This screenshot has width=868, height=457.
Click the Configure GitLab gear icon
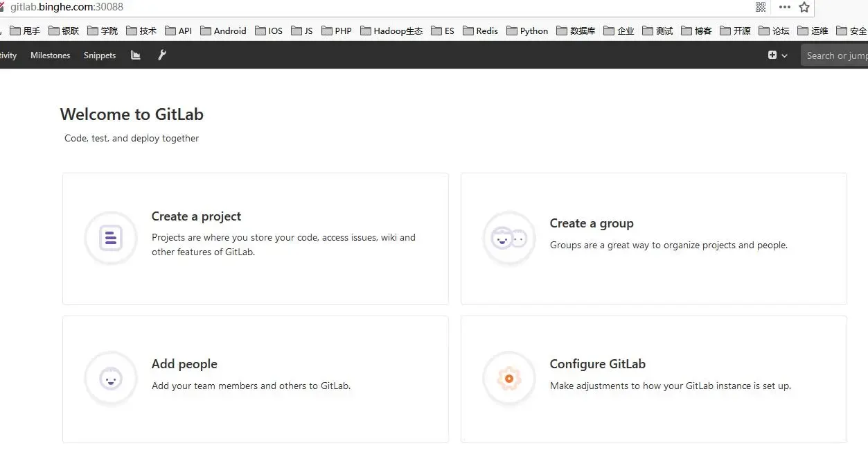point(509,379)
